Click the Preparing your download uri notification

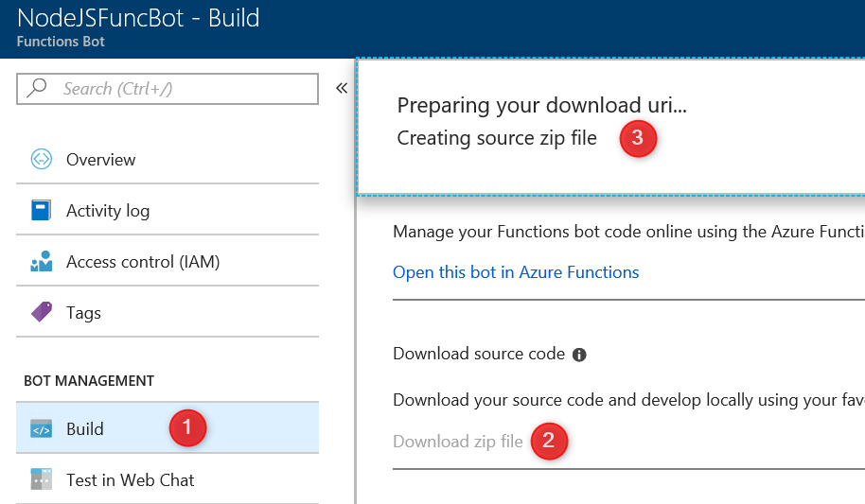pyautogui.click(x=541, y=106)
